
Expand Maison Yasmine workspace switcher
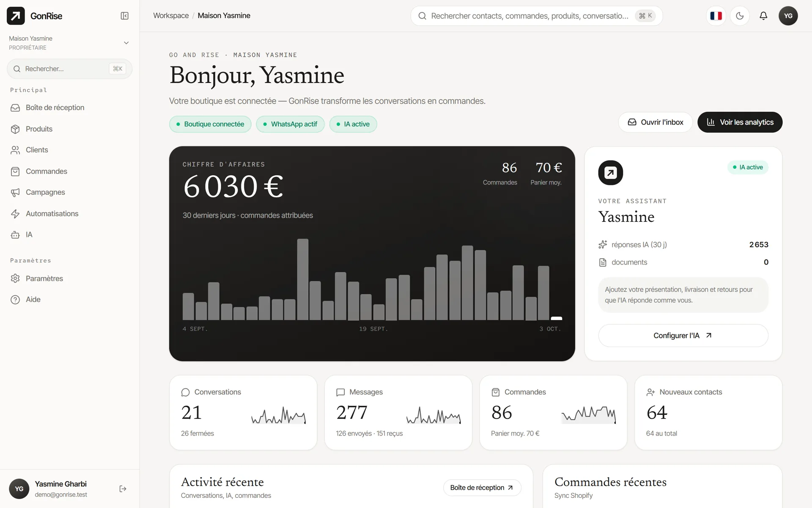pos(69,43)
